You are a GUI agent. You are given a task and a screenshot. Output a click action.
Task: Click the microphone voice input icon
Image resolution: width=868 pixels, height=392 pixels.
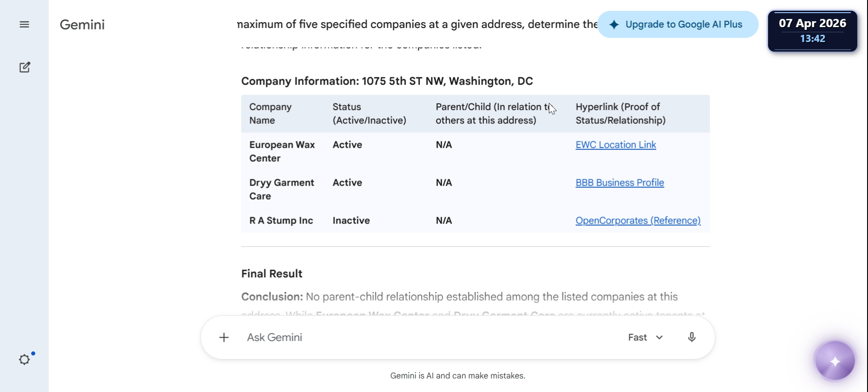point(692,337)
